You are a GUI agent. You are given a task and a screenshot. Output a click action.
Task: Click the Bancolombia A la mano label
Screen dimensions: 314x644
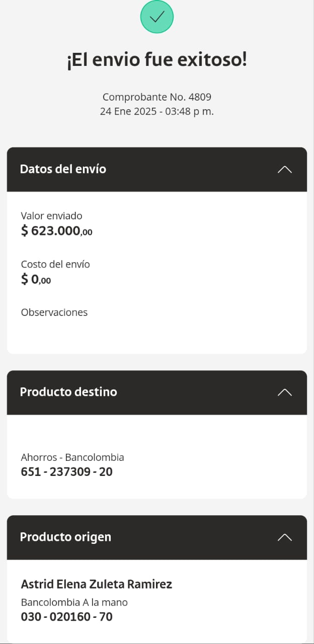(x=74, y=602)
